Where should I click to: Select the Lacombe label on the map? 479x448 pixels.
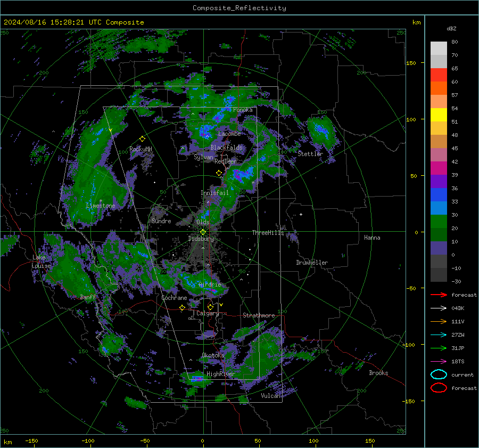click(x=229, y=134)
